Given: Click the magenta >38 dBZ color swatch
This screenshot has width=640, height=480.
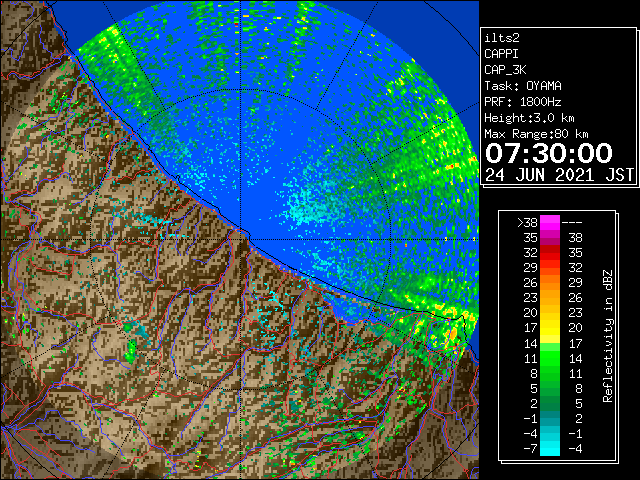Looking at the screenshot, I should 550,222.
